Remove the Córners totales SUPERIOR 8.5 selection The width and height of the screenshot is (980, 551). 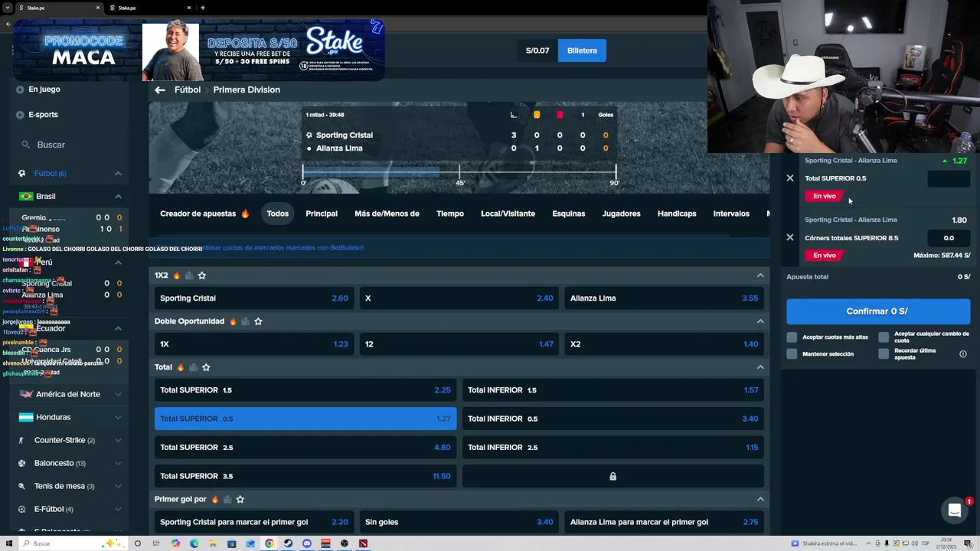pyautogui.click(x=790, y=237)
